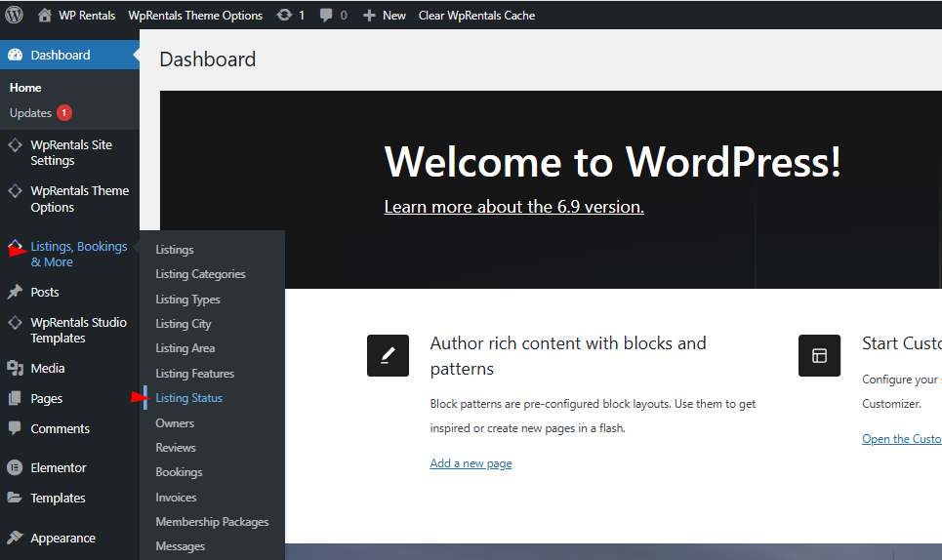Open the WP Rentals home icon
The image size is (942, 560).
(x=45, y=15)
